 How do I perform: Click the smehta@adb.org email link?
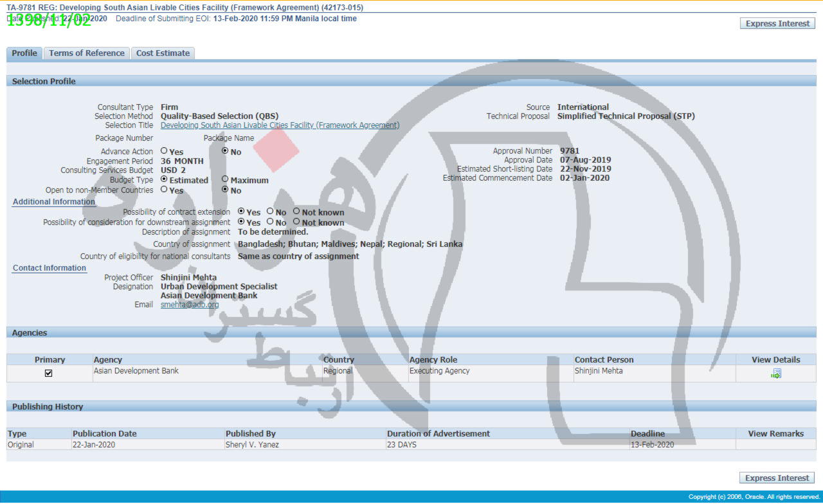coord(190,305)
